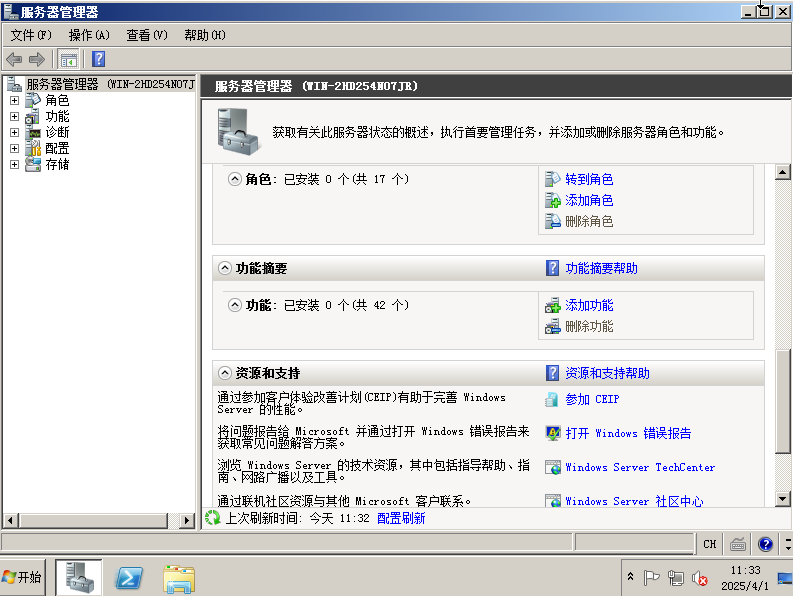793x596 pixels.
Task: Expand the 诊断 tree node
Action: (15, 133)
